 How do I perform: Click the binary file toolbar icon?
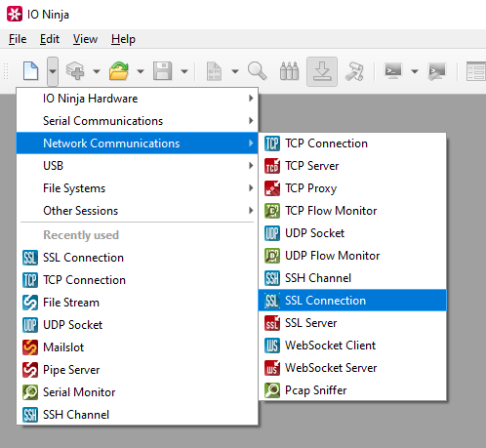(214, 71)
